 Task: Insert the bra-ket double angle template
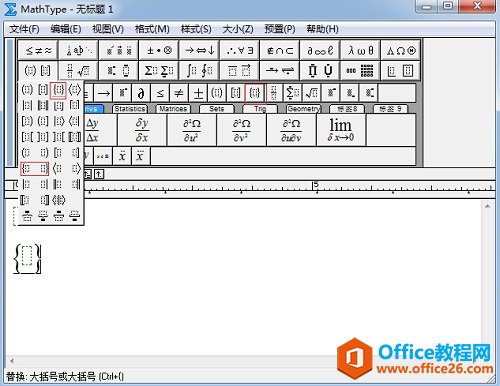tap(58, 200)
